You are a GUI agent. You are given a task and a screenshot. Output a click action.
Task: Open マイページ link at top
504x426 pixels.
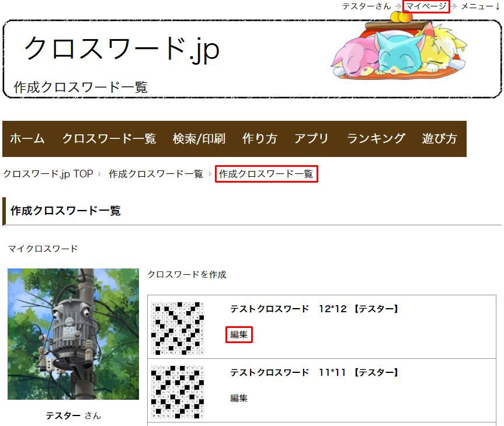pyautogui.click(x=426, y=6)
